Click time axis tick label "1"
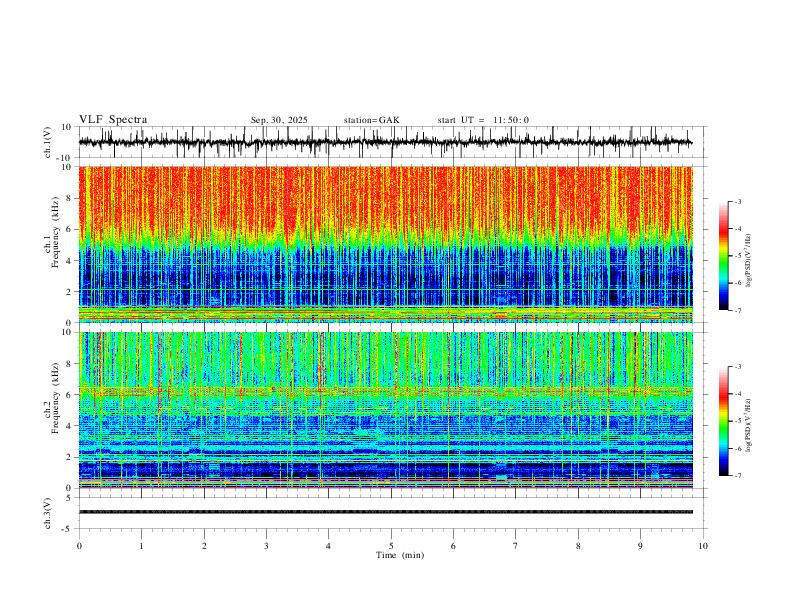Viewport: 792px width, 612px height. click(141, 546)
